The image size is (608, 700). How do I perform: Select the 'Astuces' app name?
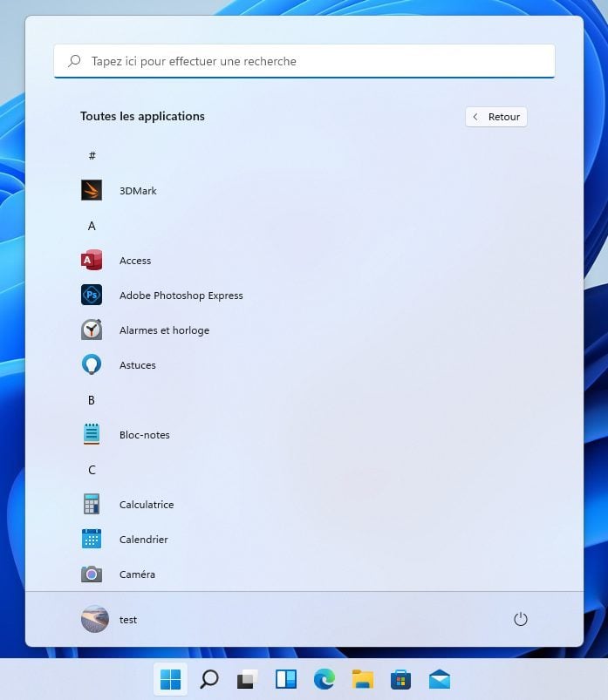coord(138,365)
